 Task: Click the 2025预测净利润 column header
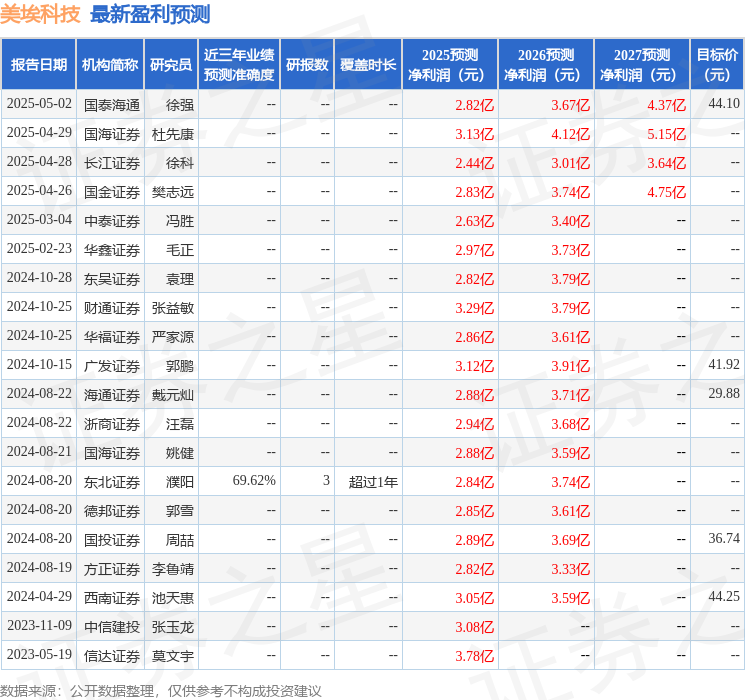point(450,65)
